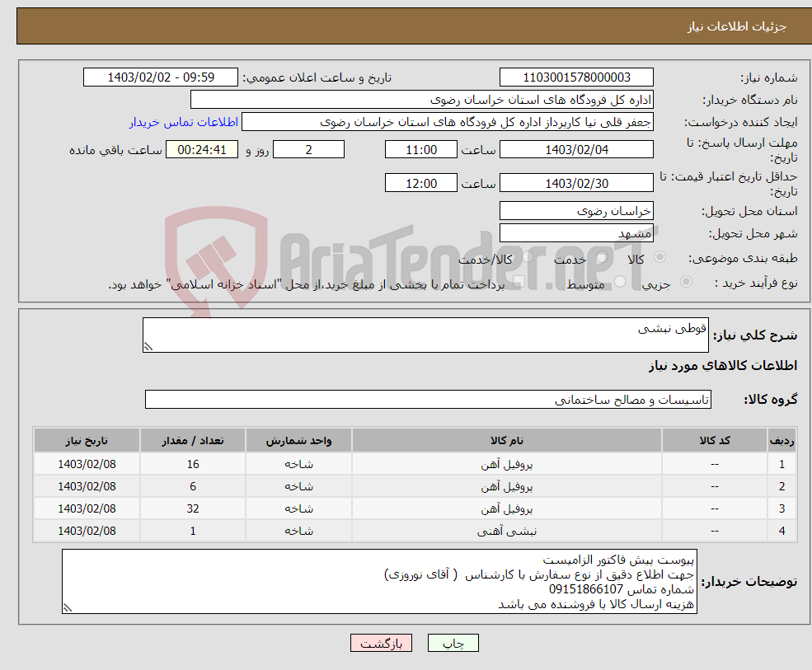
Task: Click the remaining time field 00:24:41
Action: coord(202,150)
